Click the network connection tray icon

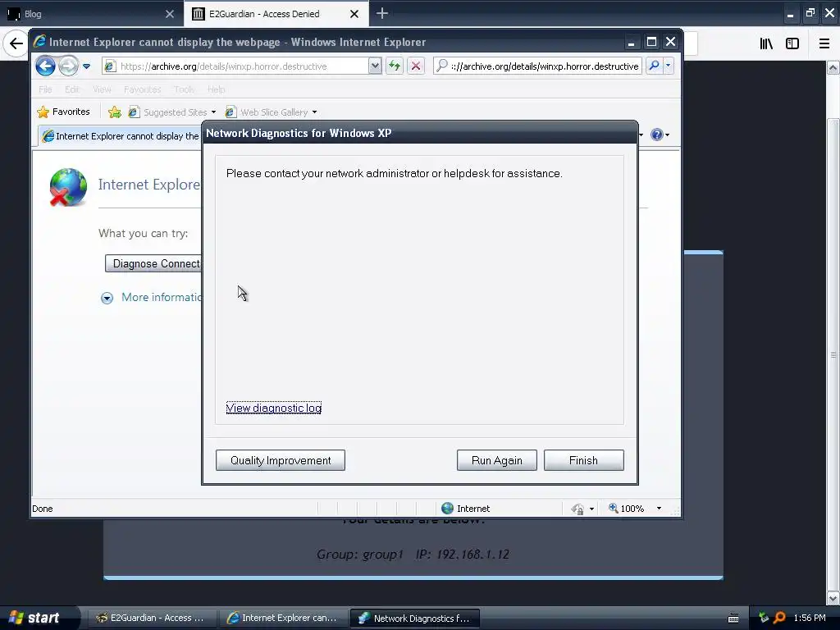click(x=764, y=618)
